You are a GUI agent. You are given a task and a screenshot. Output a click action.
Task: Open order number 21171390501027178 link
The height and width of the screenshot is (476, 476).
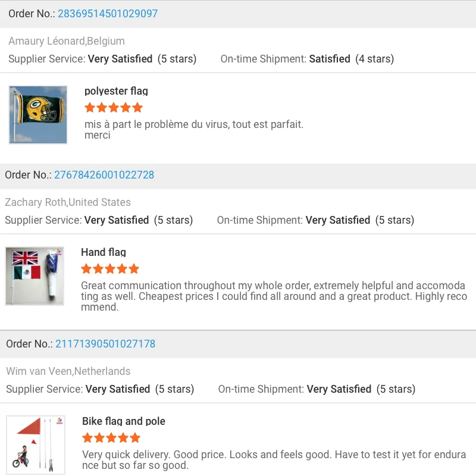click(105, 344)
